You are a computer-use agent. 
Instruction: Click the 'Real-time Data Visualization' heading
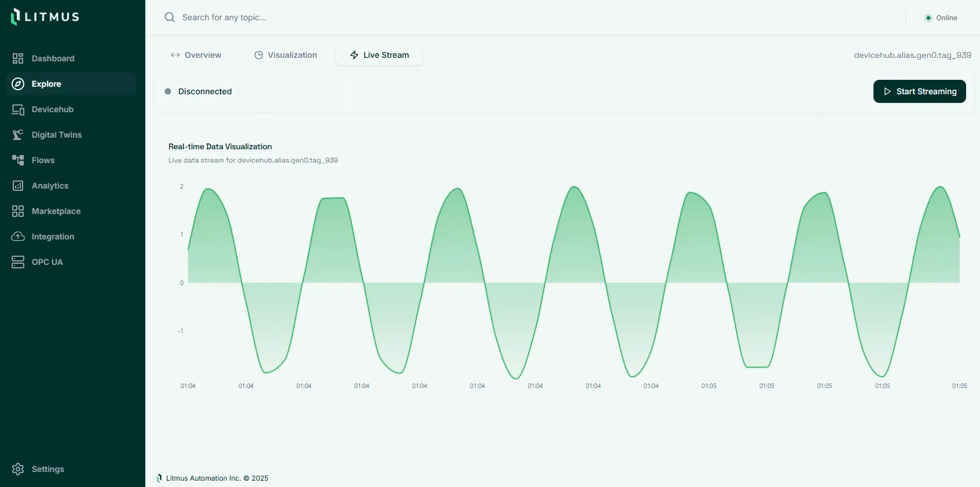click(220, 146)
